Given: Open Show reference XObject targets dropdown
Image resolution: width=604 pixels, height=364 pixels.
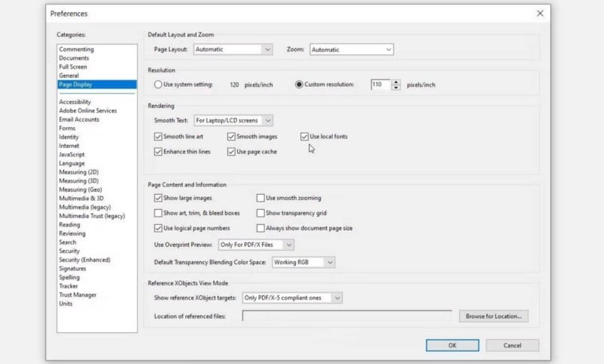Looking at the screenshot, I should click(292, 298).
